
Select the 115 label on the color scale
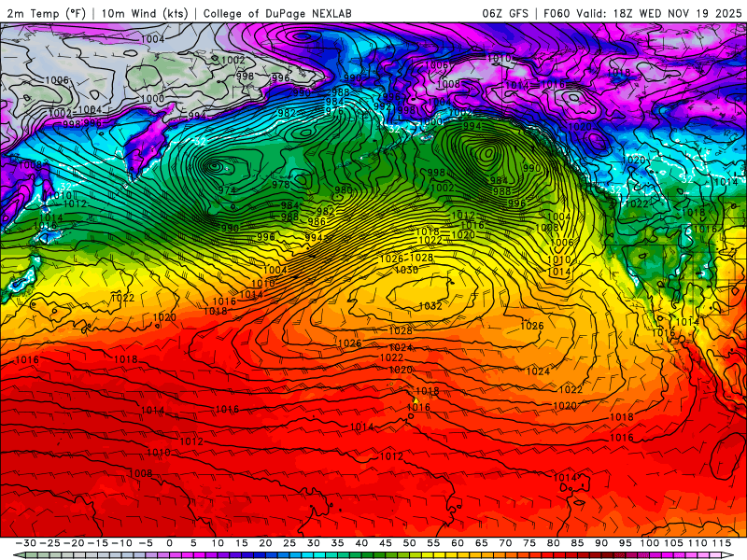coord(722,543)
